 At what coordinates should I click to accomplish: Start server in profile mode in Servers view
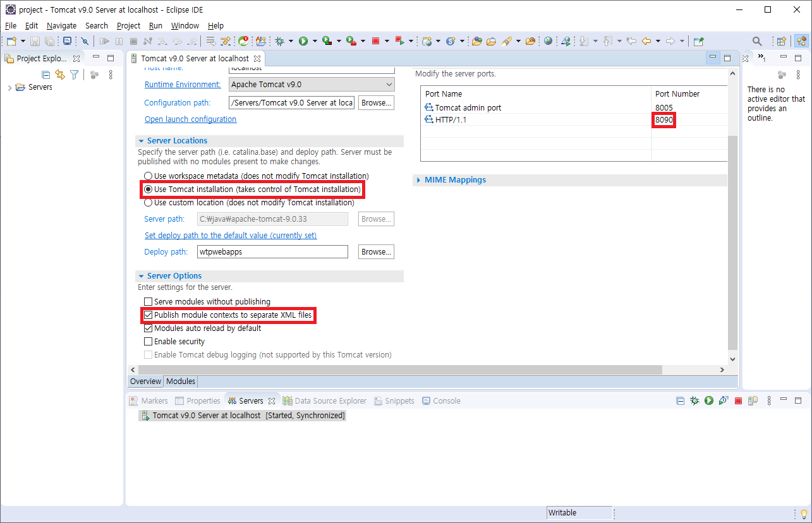pos(723,400)
